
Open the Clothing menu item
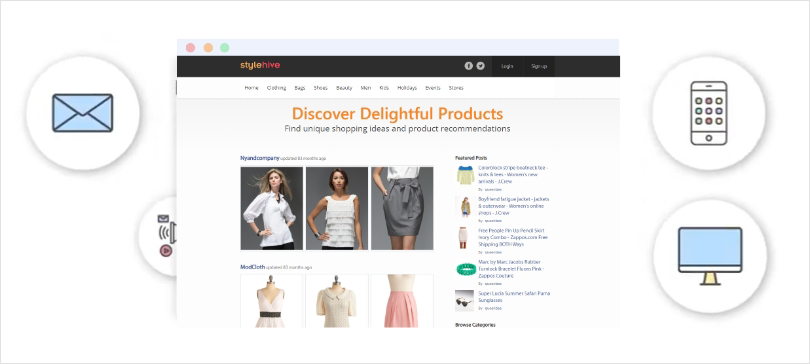tap(276, 88)
